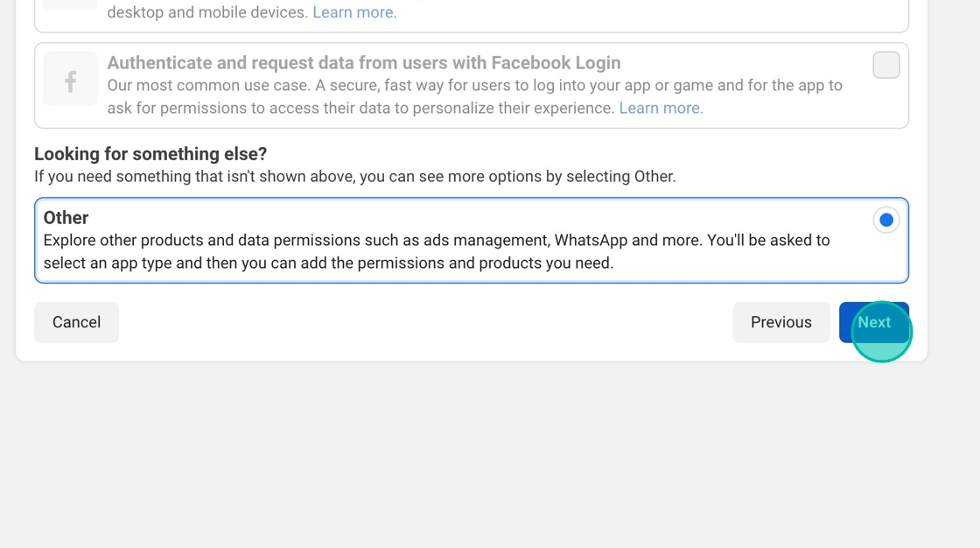Viewport: 980px width, 548px height.
Task: Click the Cancel button
Action: [x=76, y=322]
